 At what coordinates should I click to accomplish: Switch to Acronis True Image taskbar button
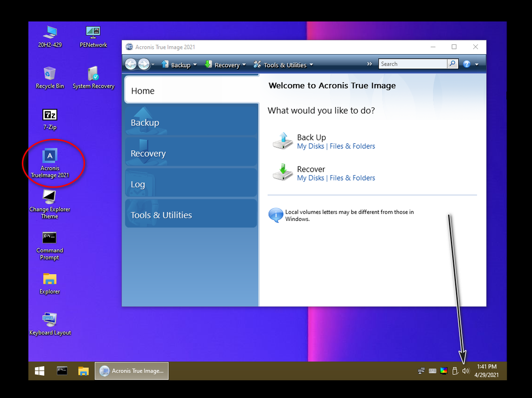[132, 371]
